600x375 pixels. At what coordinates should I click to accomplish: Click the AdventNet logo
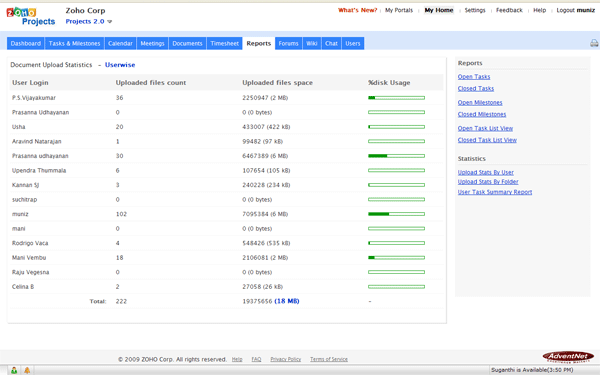point(568,357)
